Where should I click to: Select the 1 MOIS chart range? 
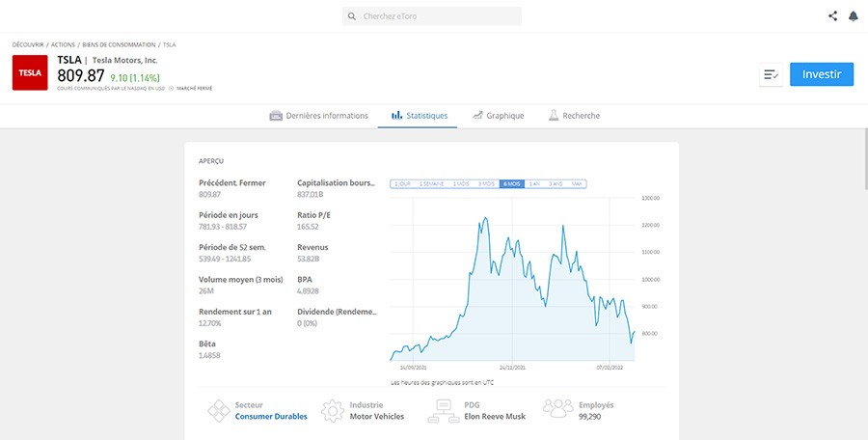[462, 184]
